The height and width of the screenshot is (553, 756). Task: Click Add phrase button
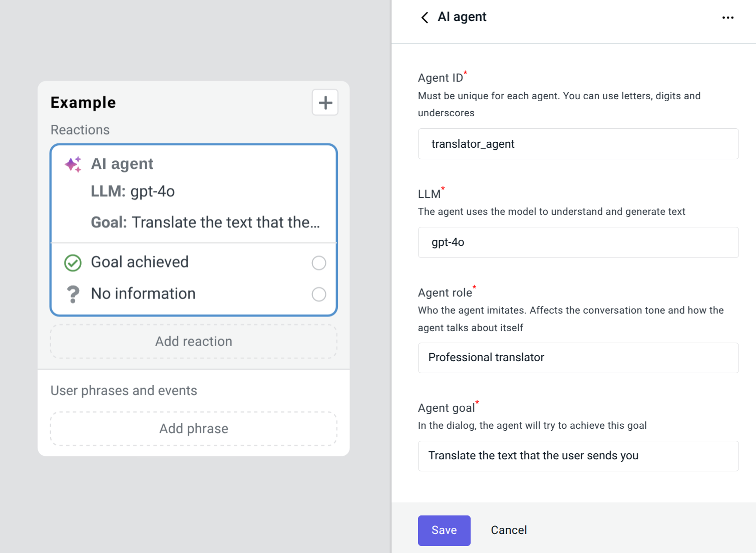coord(194,429)
